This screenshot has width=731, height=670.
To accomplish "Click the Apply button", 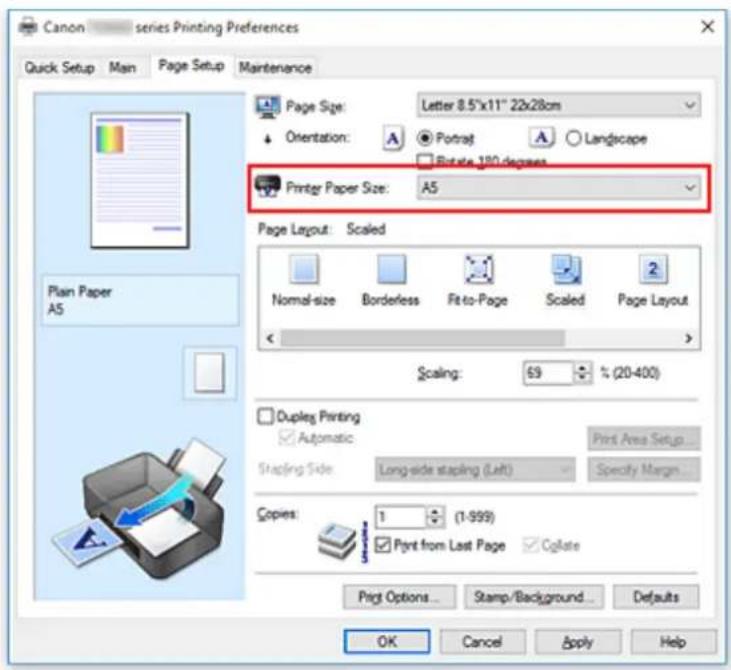I will coord(578,642).
